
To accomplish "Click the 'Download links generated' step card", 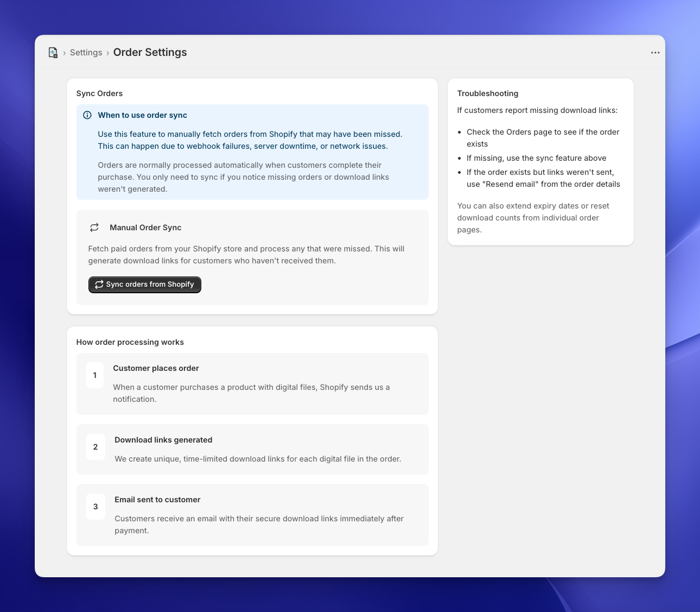I will tap(252, 449).
